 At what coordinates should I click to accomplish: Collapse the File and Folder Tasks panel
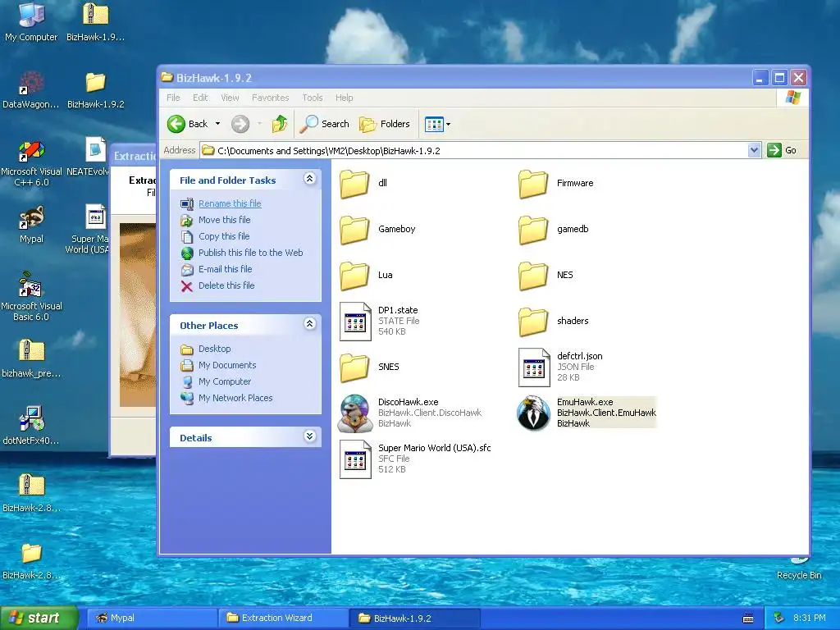pos(309,179)
